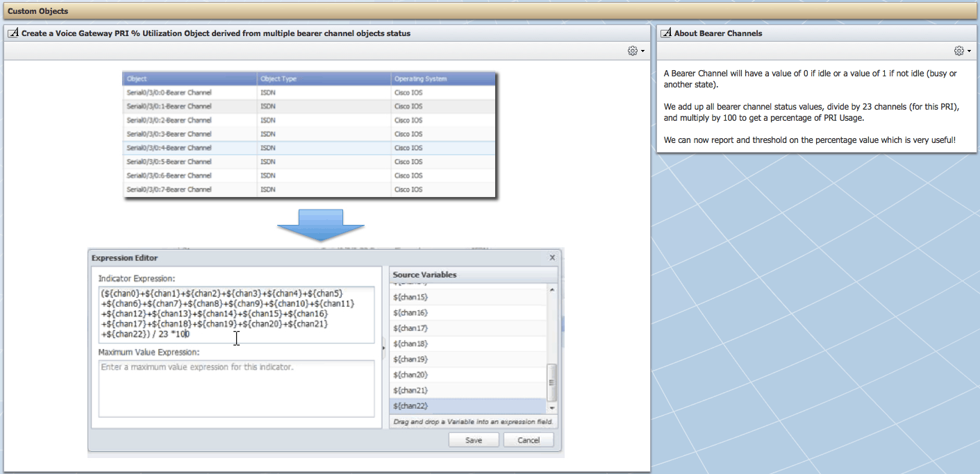Click the Source Variables scrollbar down arrow
This screenshot has width=980, height=474.
coord(552,409)
